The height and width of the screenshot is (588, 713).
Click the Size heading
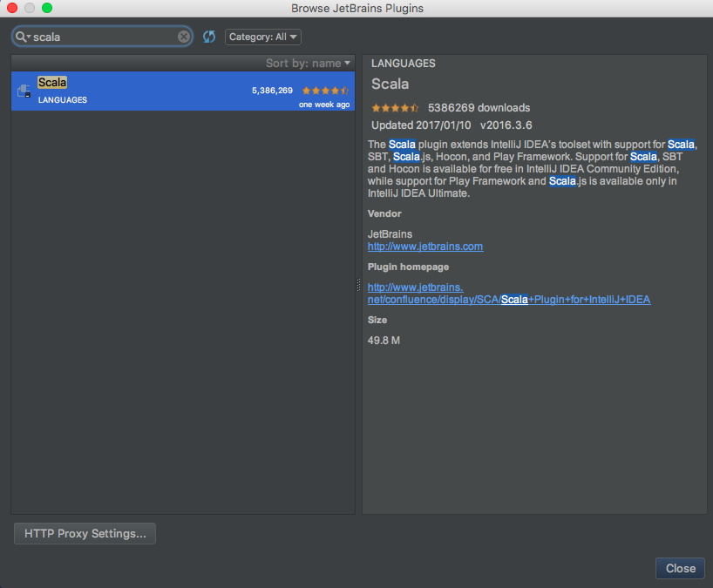click(377, 320)
